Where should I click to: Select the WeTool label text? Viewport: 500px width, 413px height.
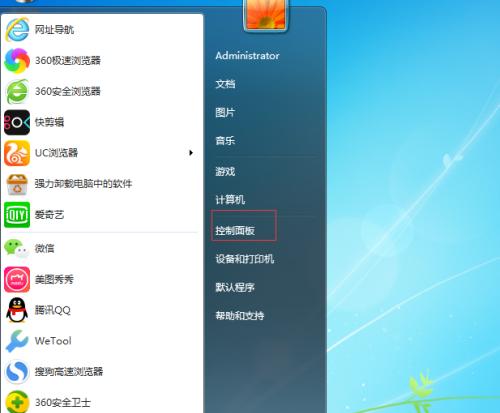click(53, 341)
